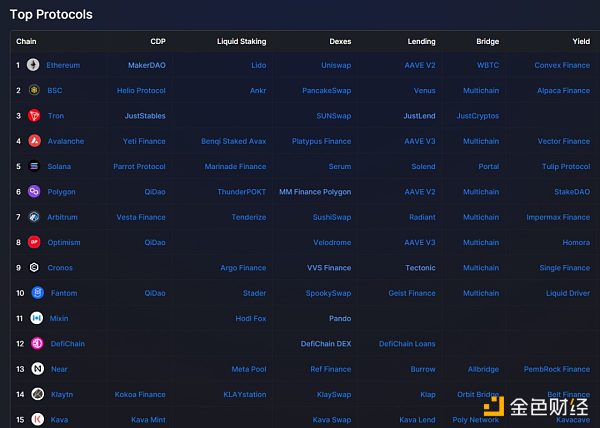Click the Liquid Staking column header
Viewport: 600px width, 428px height.
(x=241, y=41)
